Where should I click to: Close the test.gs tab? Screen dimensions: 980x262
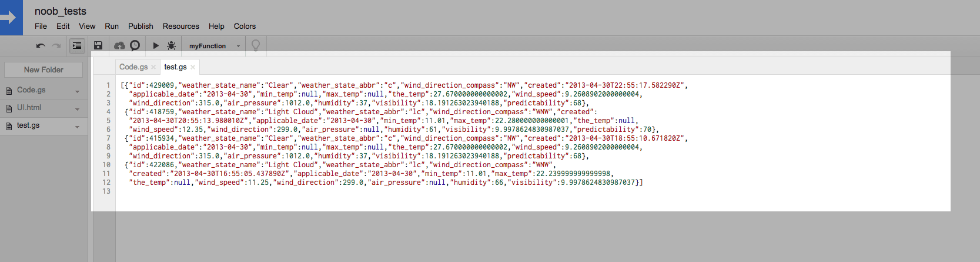pyautogui.click(x=193, y=67)
